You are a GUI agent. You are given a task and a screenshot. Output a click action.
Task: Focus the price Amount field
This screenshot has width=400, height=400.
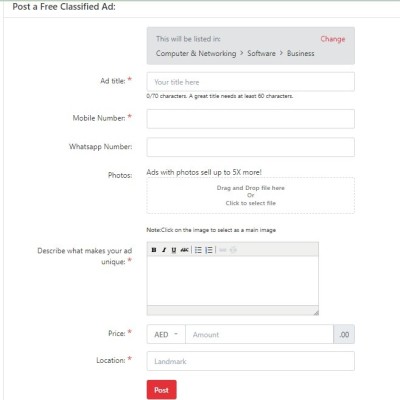tap(259, 334)
